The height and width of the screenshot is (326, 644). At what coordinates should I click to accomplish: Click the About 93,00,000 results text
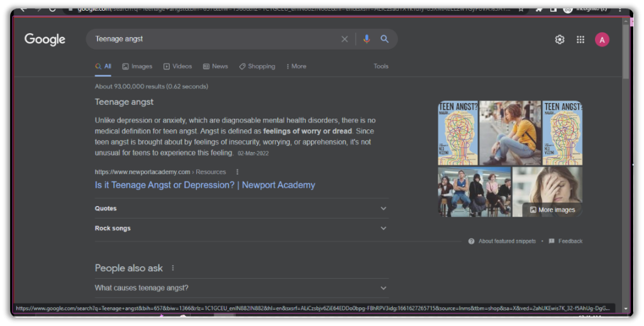pyautogui.click(x=152, y=87)
